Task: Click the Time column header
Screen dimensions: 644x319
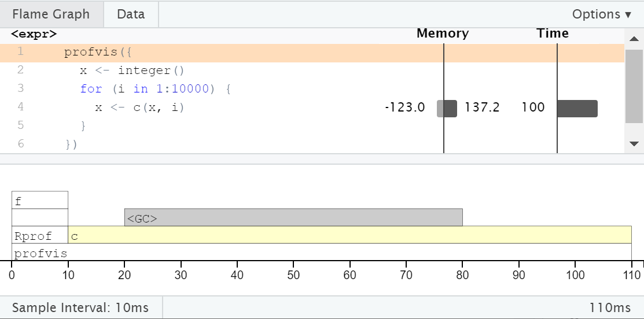Action: point(553,34)
